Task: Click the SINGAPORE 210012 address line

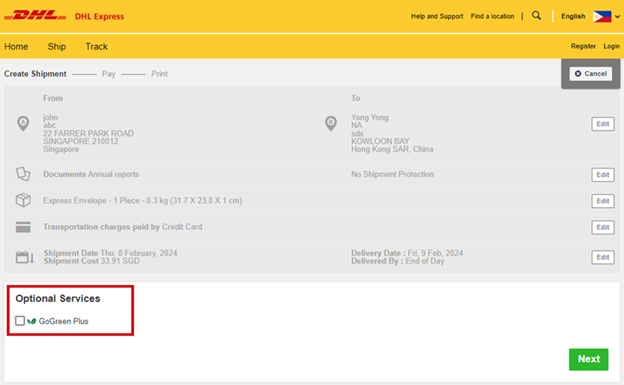Action: click(x=81, y=141)
